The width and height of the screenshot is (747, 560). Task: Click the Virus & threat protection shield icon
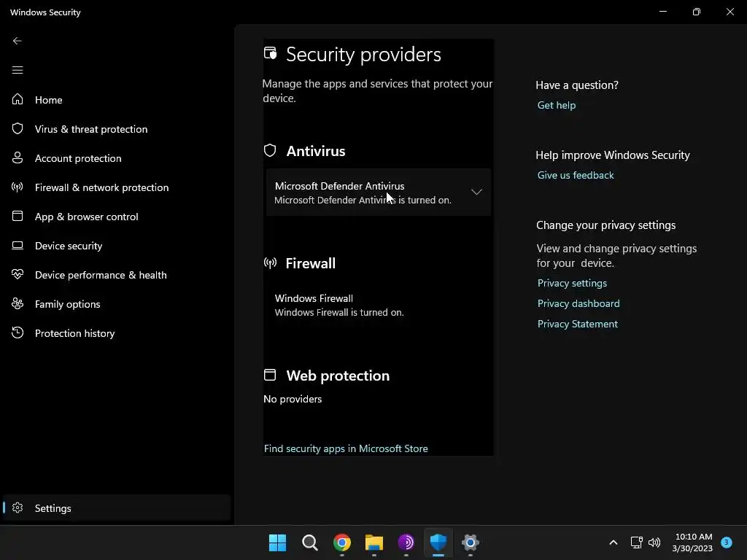click(x=18, y=128)
